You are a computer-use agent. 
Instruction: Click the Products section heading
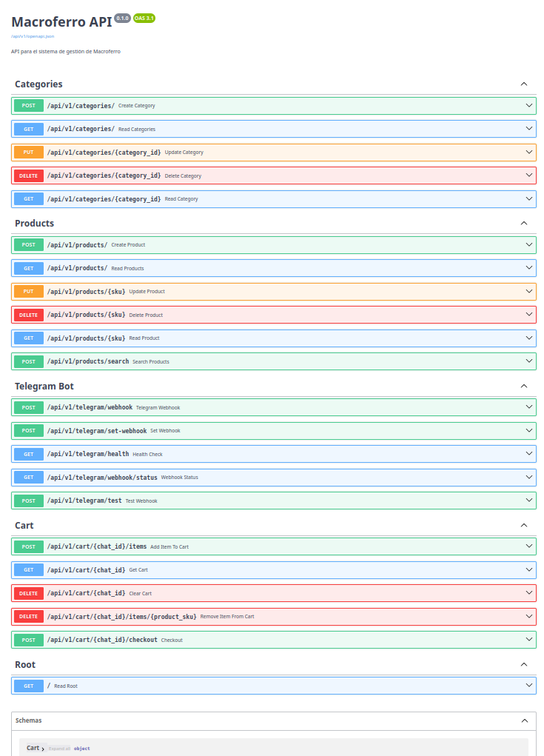point(34,223)
